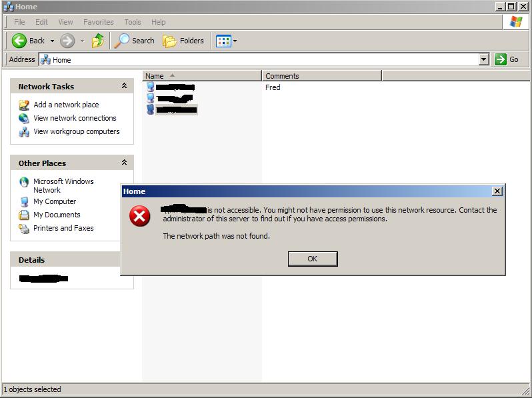Screen dimensions: 532x398
Task: Click Add a network place link
Action: 66,105
